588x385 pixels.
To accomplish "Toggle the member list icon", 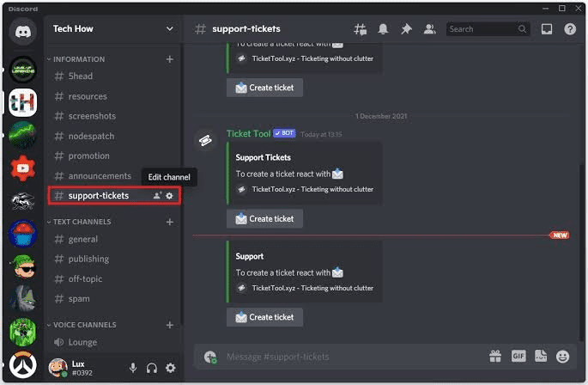I will [x=429, y=29].
